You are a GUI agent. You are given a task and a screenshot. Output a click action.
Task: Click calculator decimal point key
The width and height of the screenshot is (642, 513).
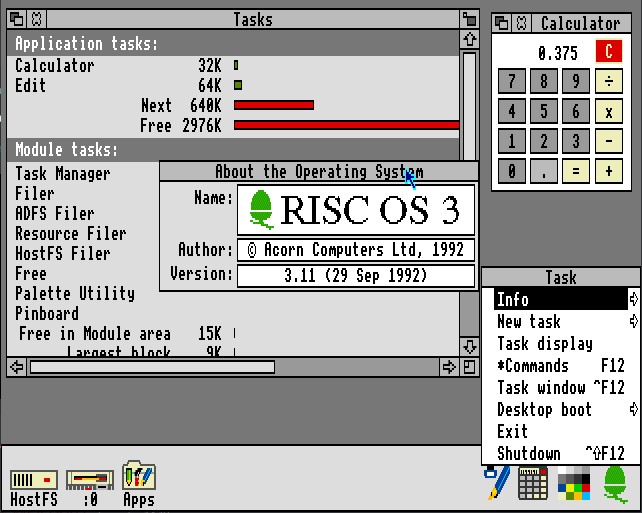click(x=544, y=171)
